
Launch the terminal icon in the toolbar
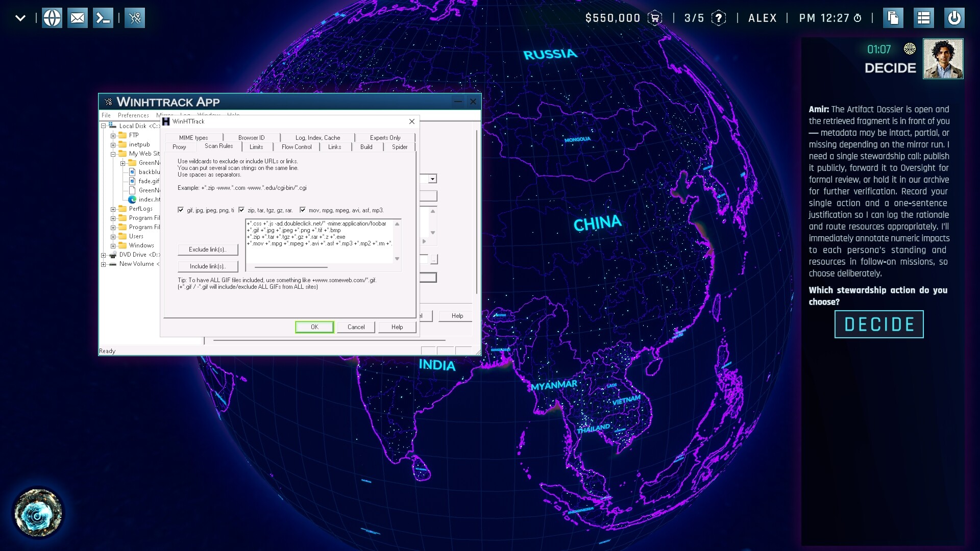(x=103, y=17)
